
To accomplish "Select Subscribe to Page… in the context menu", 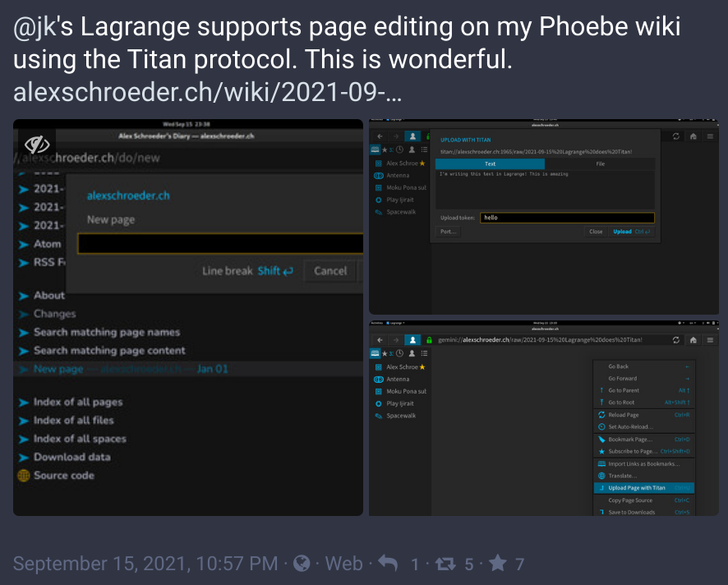I will [644, 451].
